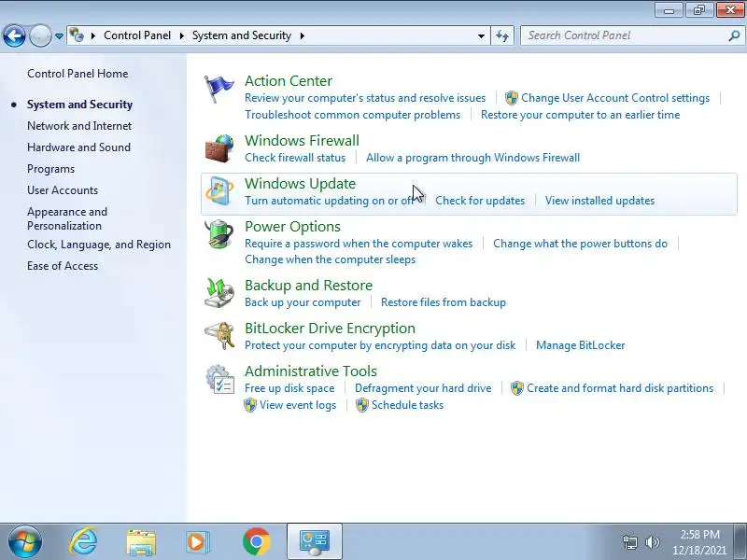Open the network tray icon
This screenshot has width=747, height=560.
click(x=629, y=542)
